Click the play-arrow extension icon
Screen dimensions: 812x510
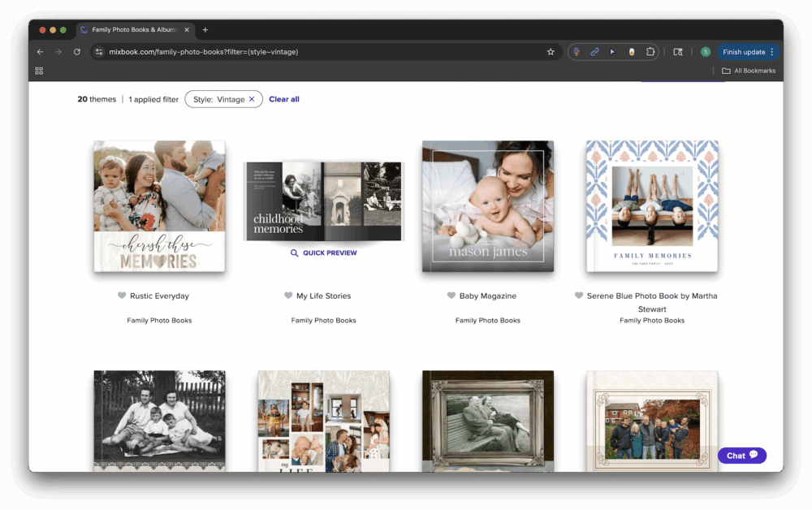pyautogui.click(x=612, y=52)
